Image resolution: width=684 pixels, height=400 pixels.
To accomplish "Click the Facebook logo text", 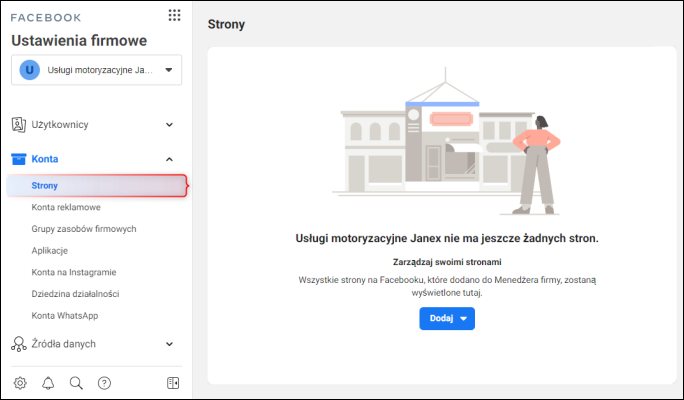I will coord(46,18).
